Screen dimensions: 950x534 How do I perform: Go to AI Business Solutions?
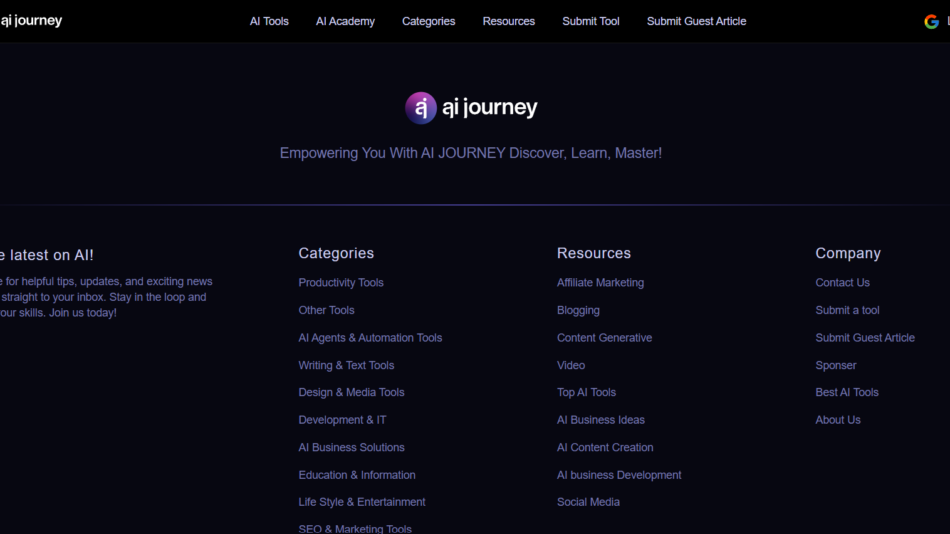point(351,447)
